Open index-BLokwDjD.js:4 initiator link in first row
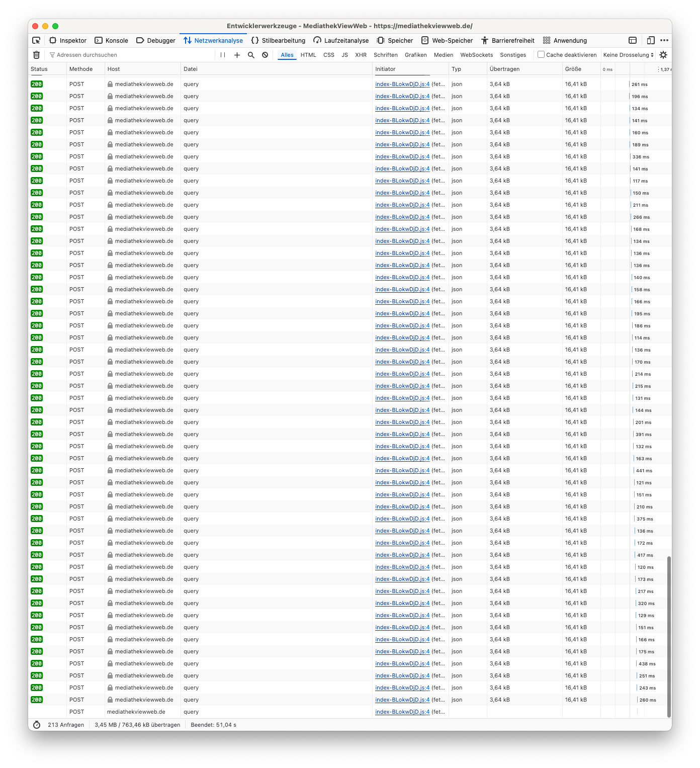The width and height of the screenshot is (700, 768). pyautogui.click(x=402, y=84)
